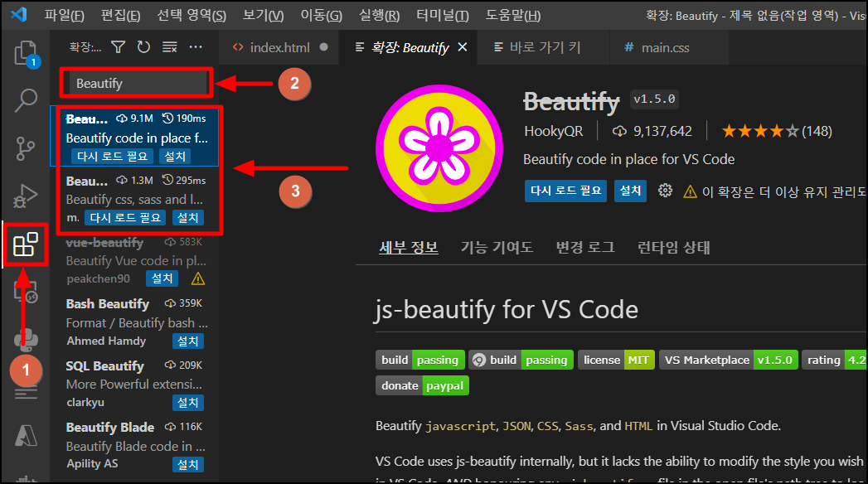This screenshot has height=484, width=868.
Task: Select the 확장: Beautify editor tab
Action: coord(408,47)
